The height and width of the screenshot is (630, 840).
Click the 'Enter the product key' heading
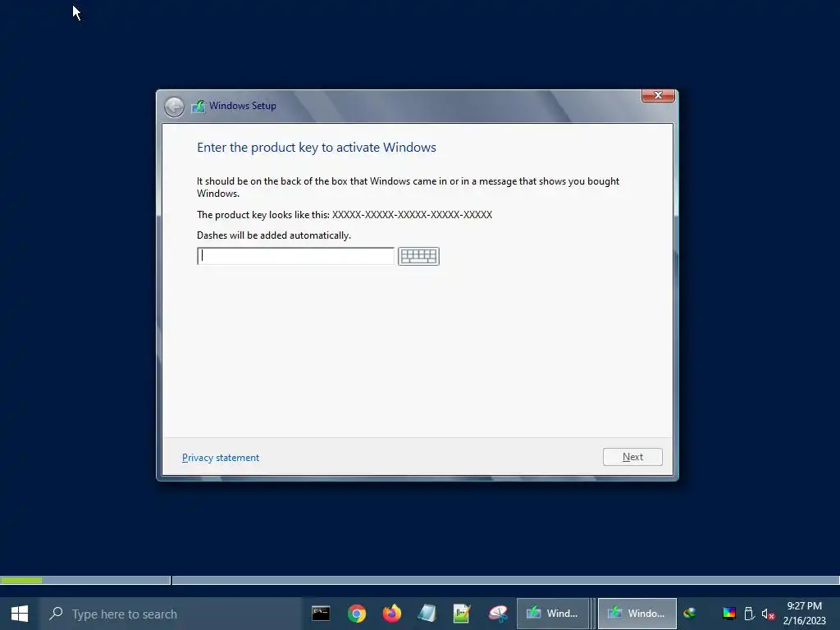pos(317,148)
